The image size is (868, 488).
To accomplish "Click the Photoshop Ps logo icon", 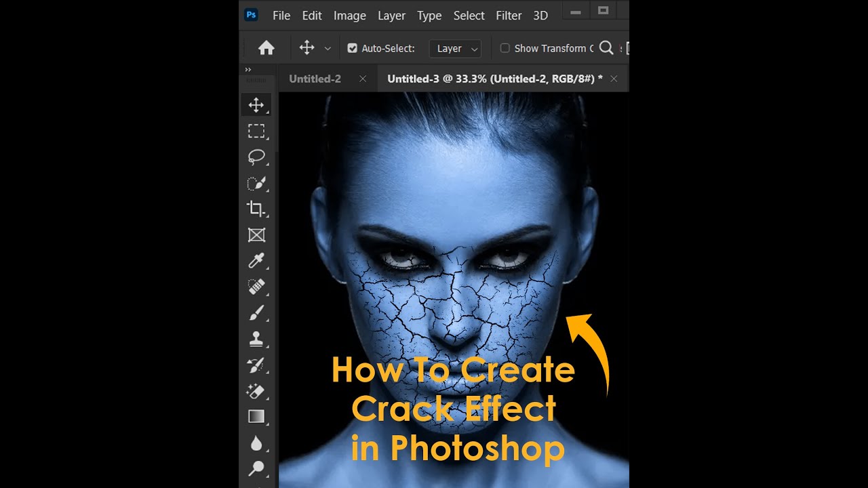I will pyautogui.click(x=252, y=15).
